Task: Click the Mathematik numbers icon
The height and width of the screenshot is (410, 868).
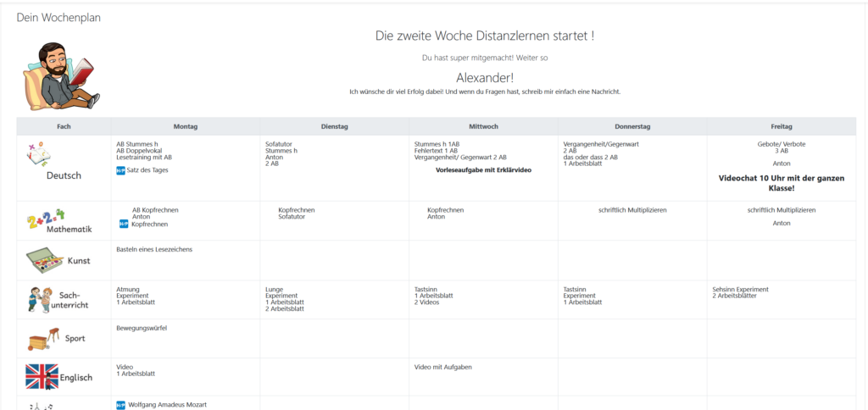Action: 46,220
